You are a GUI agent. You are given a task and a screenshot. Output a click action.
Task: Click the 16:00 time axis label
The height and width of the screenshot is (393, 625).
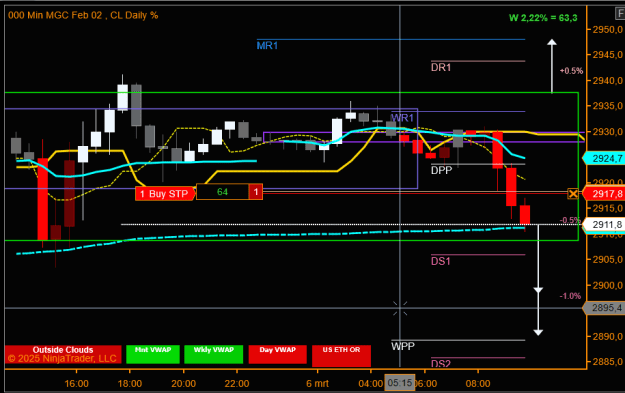tap(77, 384)
